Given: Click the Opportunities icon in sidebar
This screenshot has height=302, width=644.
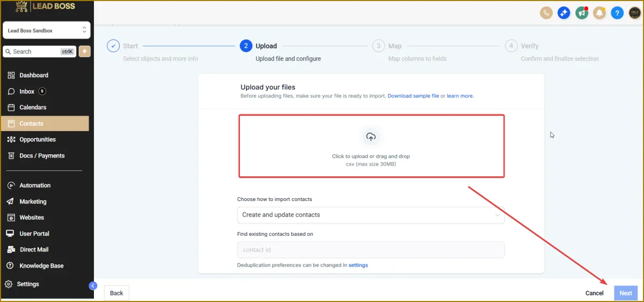Looking at the screenshot, I should 11,140.
